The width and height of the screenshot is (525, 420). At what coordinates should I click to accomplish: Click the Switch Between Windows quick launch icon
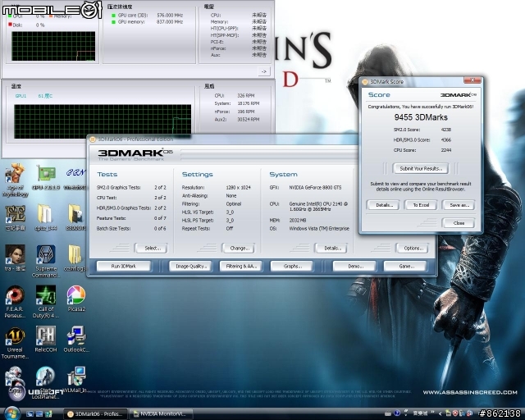tap(39, 414)
